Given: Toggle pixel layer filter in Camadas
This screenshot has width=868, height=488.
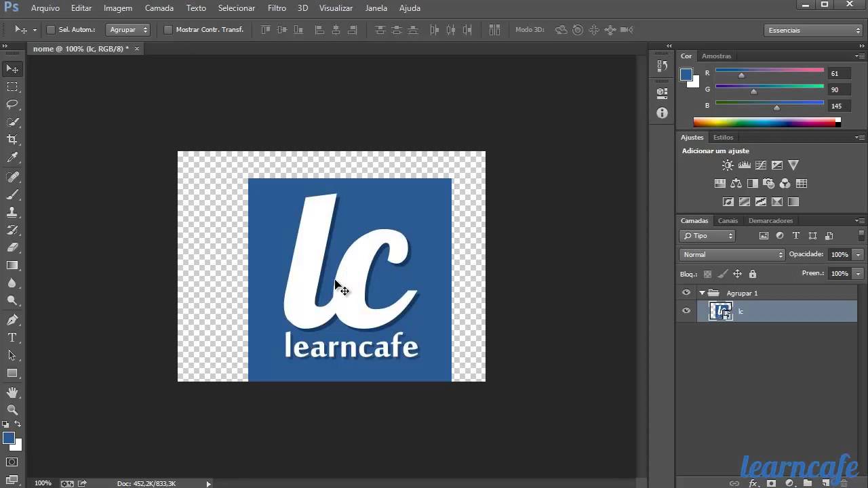Looking at the screenshot, I should 764,236.
